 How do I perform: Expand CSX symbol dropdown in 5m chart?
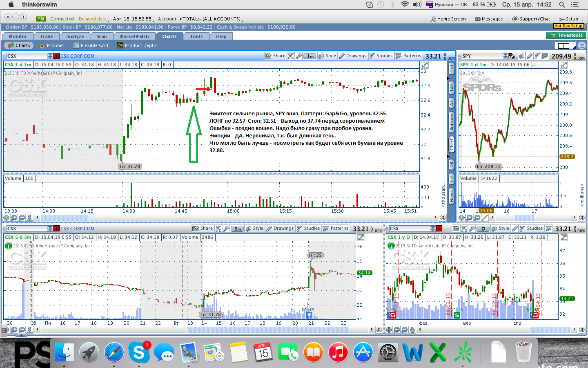click(50, 229)
